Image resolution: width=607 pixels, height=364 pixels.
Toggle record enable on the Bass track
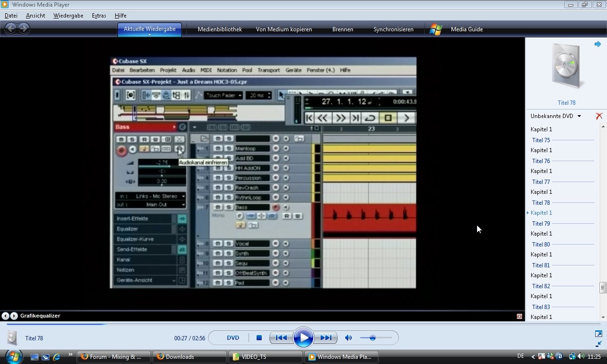pos(276,208)
